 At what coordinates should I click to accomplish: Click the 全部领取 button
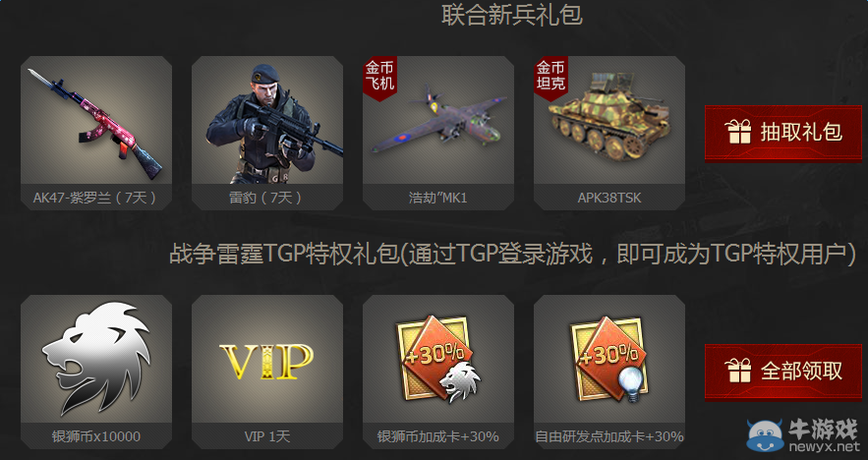click(782, 372)
